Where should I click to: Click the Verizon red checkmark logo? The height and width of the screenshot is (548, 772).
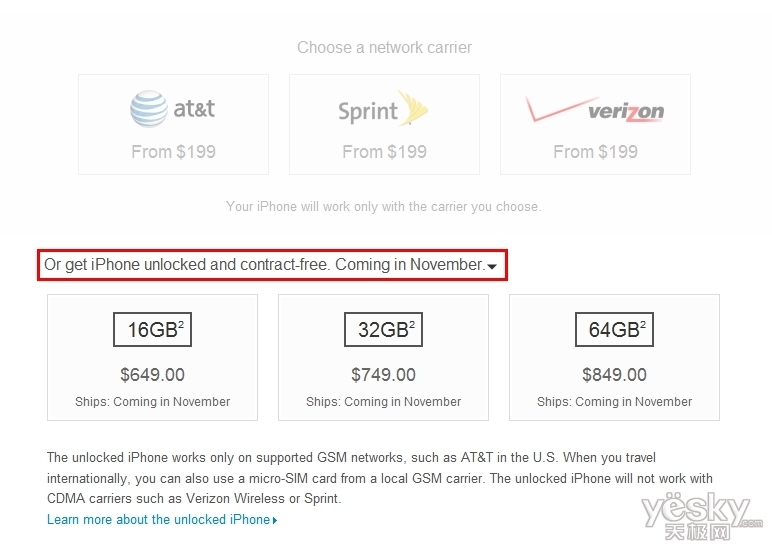(553, 112)
